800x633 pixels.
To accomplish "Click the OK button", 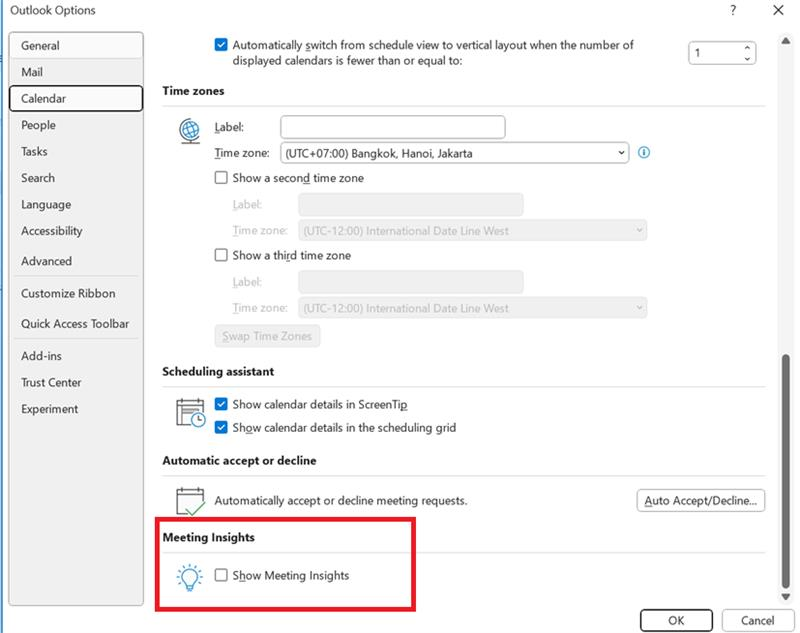I will [x=676, y=620].
